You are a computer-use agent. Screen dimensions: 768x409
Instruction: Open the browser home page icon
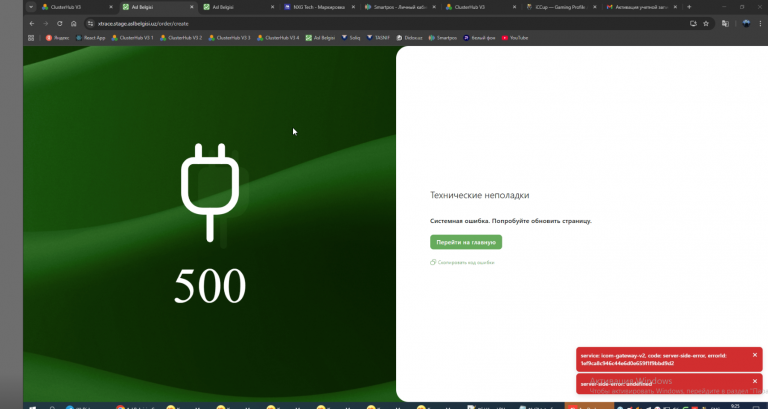click(x=73, y=24)
